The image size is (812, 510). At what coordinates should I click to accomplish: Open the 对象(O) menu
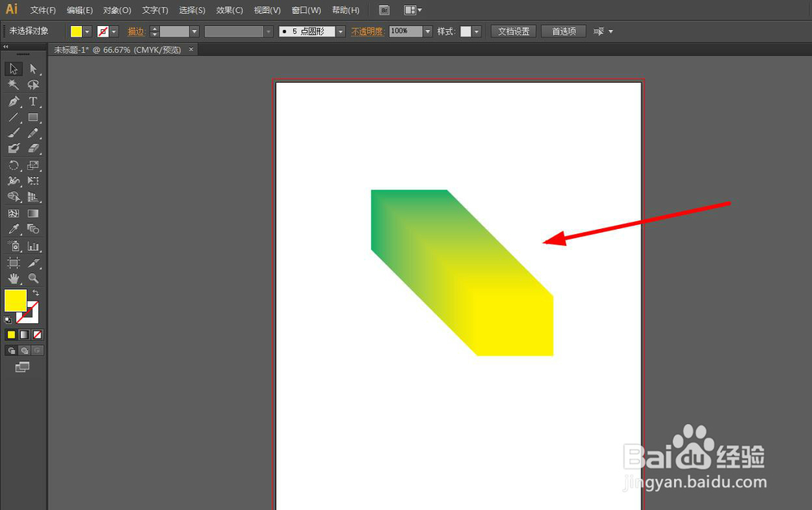pyautogui.click(x=117, y=11)
